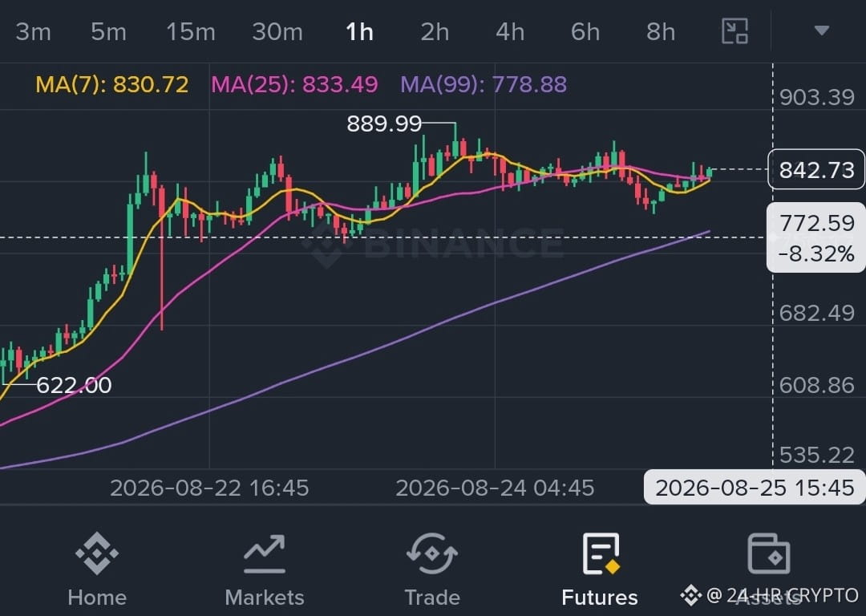This screenshot has width=866, height=616.
Task: Select the 5m timeframe
Action: (109, 31)
